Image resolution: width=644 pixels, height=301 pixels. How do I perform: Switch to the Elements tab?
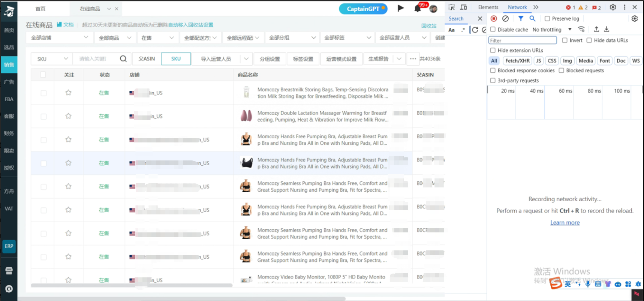488,7
